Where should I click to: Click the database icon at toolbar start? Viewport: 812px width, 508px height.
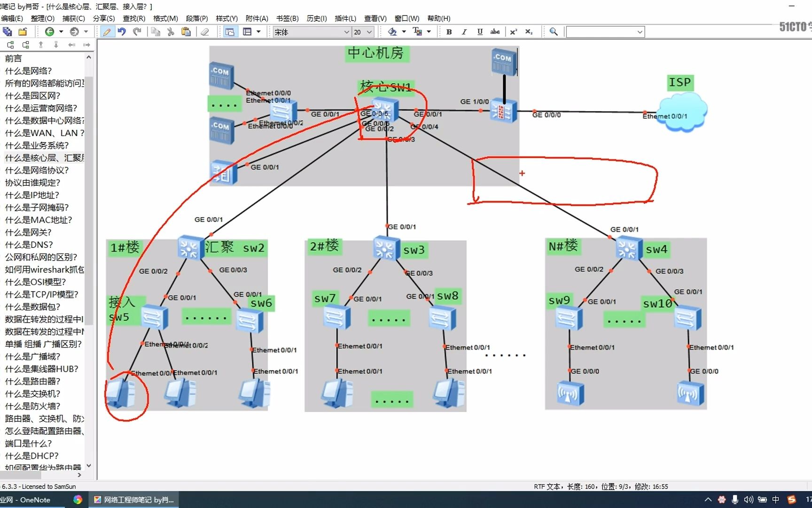[x=8, y=32]
